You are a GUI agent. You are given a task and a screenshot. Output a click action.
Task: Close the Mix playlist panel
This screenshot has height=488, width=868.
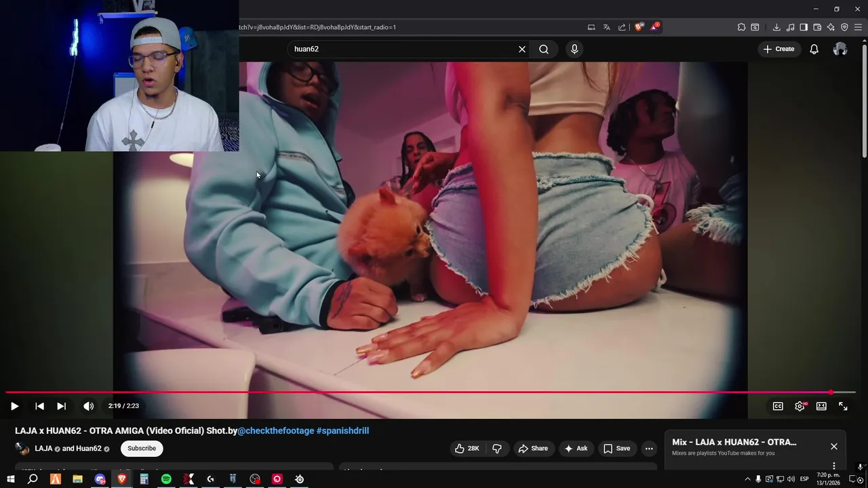click(834, 447)
